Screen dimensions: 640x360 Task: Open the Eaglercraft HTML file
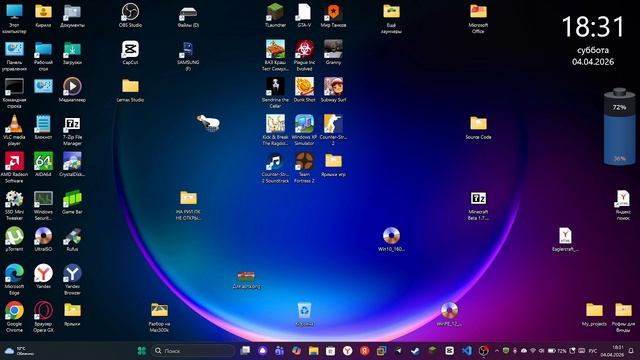[x=565, y=239]
